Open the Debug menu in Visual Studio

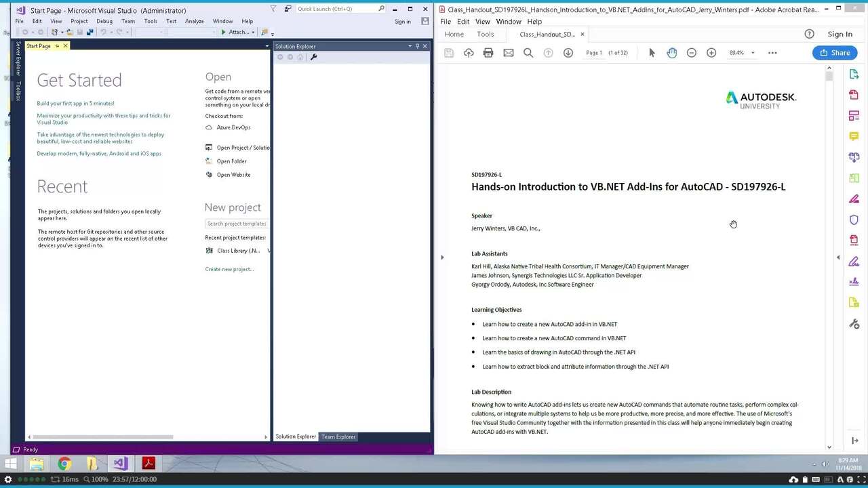tap(104, 21)
